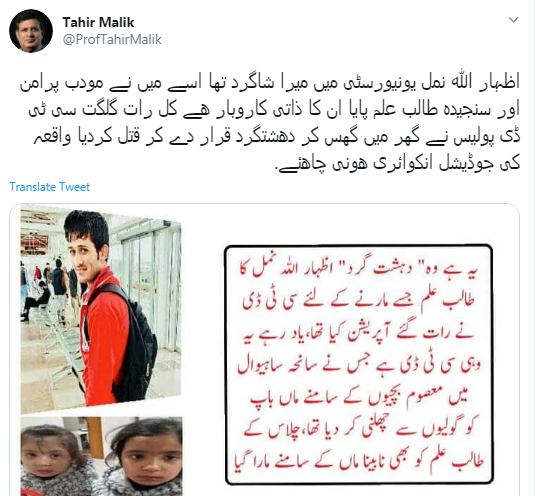This screenshot has height=496, width=535.
Task: Click the white space right of Translate Tweet
Action: pyautogui.click(x=305, y=187)
